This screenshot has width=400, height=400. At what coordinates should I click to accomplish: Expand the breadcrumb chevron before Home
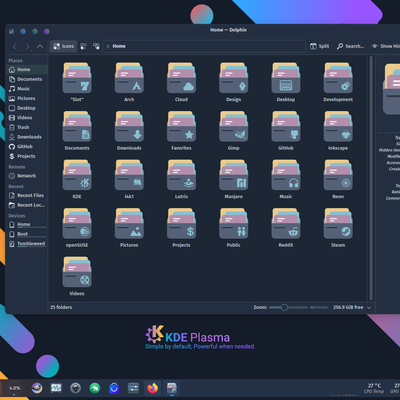(108, 46)
